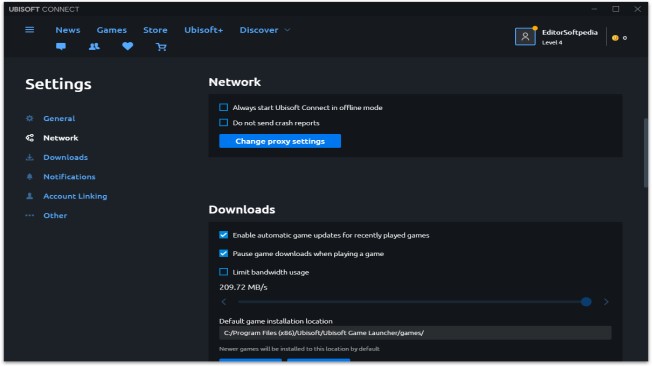Screen dimensions: 652x366
Task: Click Change proxy settings button
Action: [x=280, y=141]
